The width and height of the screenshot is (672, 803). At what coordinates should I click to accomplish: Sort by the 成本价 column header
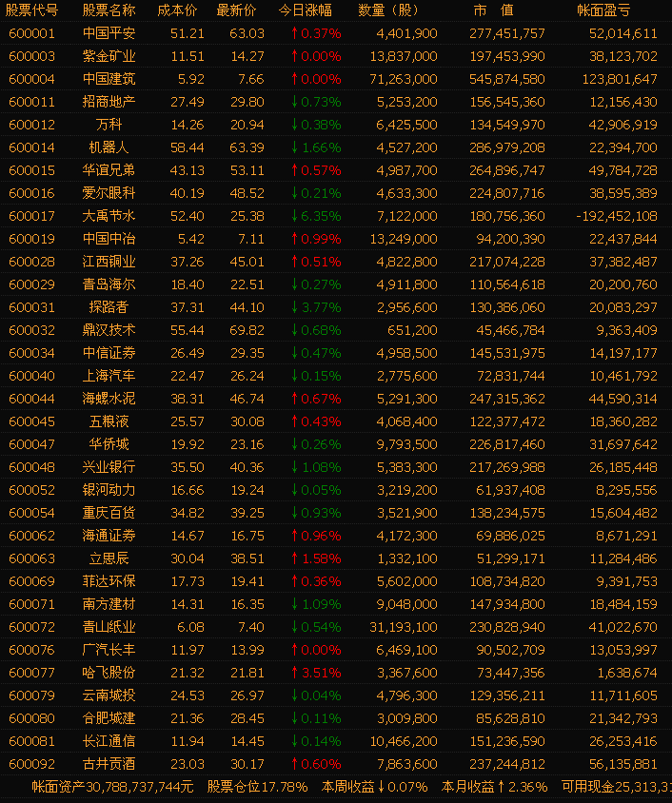pos(177,10)
